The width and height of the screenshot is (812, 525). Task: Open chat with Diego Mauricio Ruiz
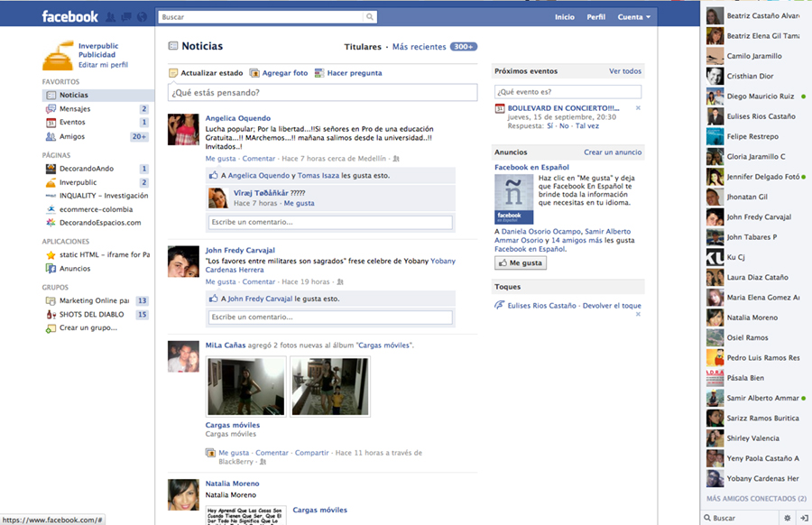[x=756, y=97]
